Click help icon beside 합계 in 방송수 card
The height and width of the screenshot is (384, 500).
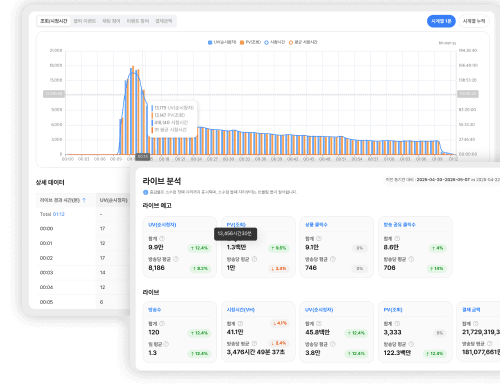pyautogui.click(x=162, y=324)
